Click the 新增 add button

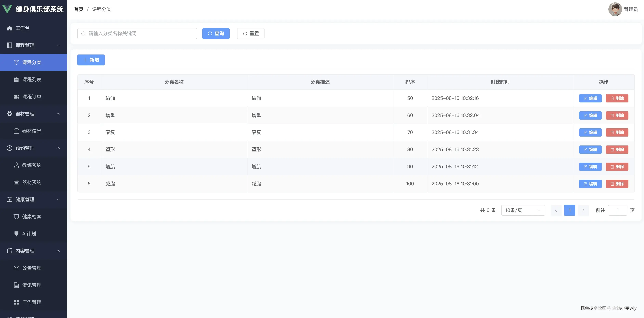(91, 60)
